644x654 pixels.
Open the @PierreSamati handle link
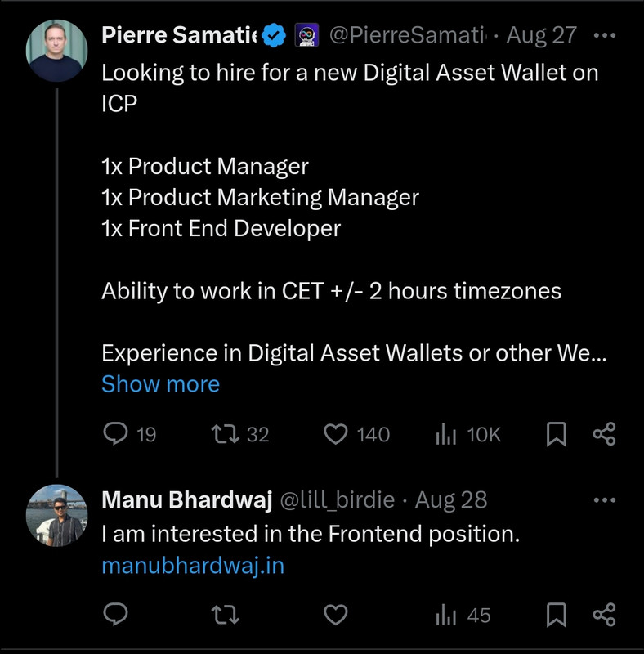pos(406,36)
